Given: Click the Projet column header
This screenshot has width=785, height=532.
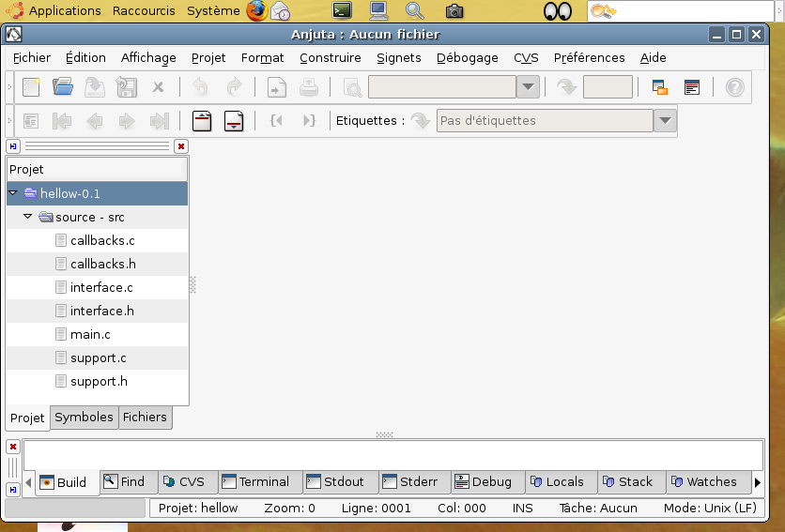Looking at the screenshot, I should (97, 169).
